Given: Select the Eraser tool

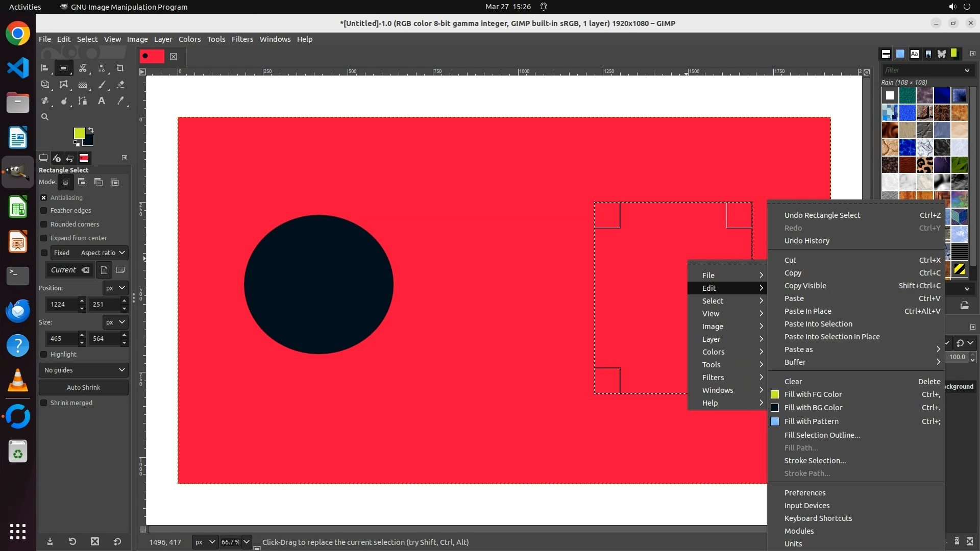Looking at the screenshot, I should [x=120, y=85].
